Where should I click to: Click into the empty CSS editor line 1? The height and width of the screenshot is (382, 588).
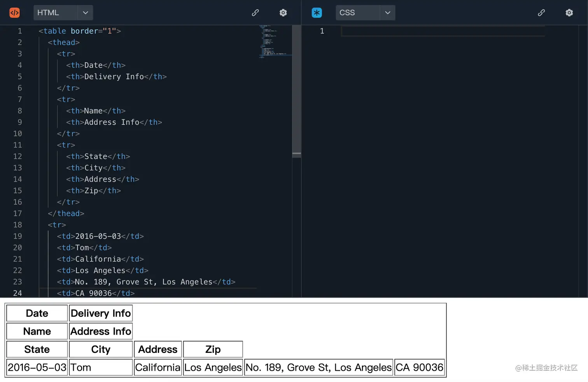point(443,31)
